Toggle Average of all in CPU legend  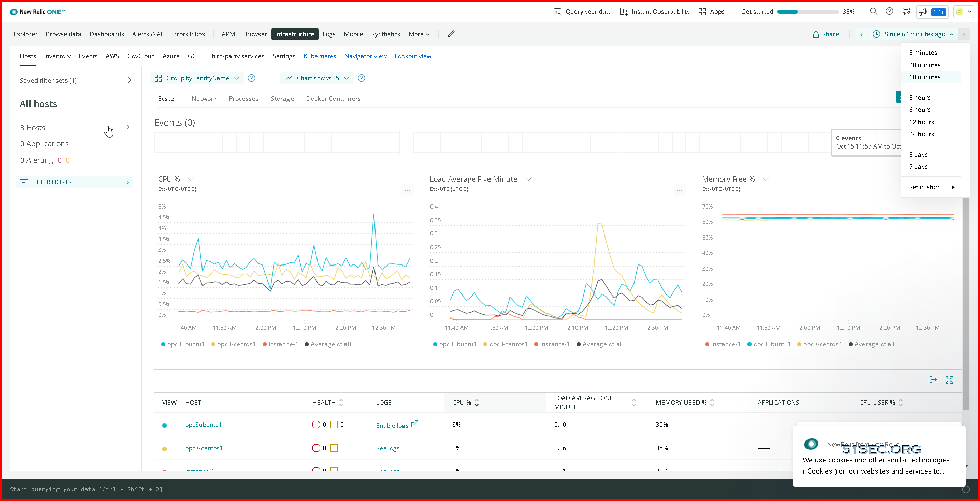328,344
